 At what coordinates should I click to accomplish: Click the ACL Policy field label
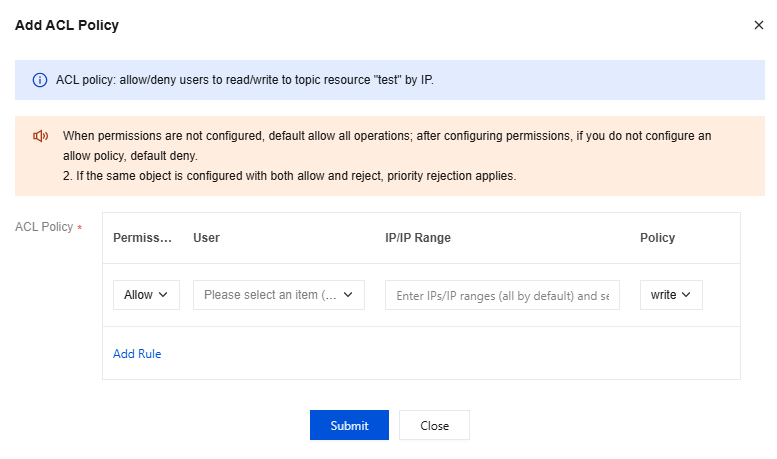[44, 227]
